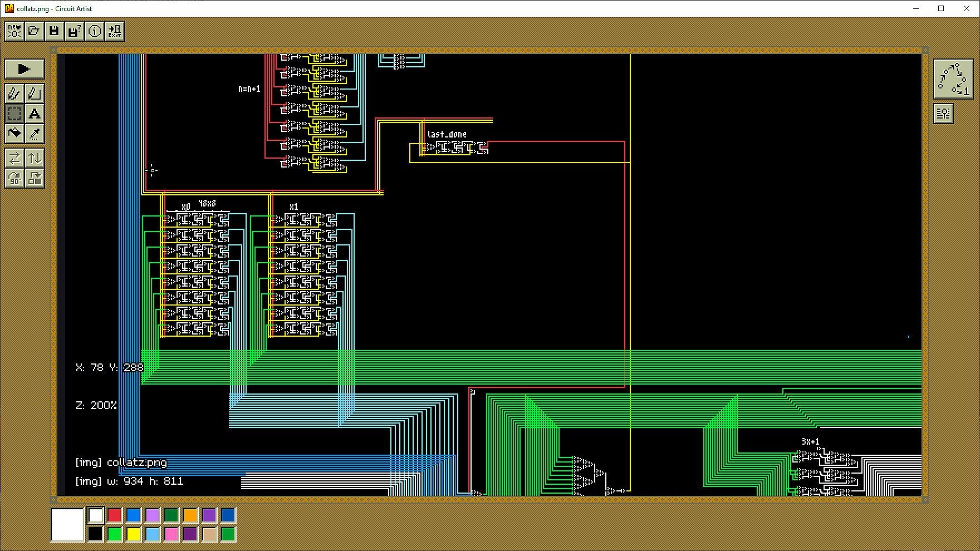Viewport: 980px width, 551px height.
Task: Pick the red color swatch
Action: tap(115, 515)
